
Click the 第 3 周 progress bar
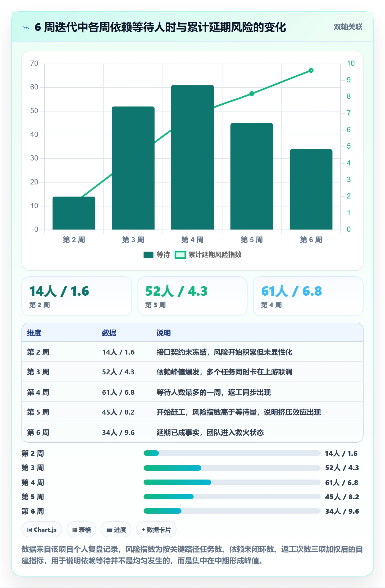232,468
